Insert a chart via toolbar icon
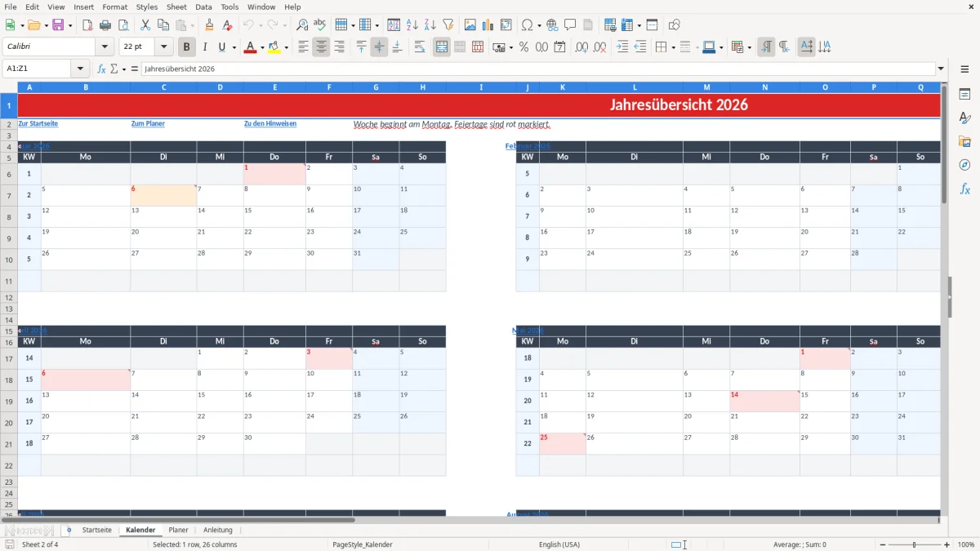The height and width of the screenshot is (551, 980). tap(488, 25)
